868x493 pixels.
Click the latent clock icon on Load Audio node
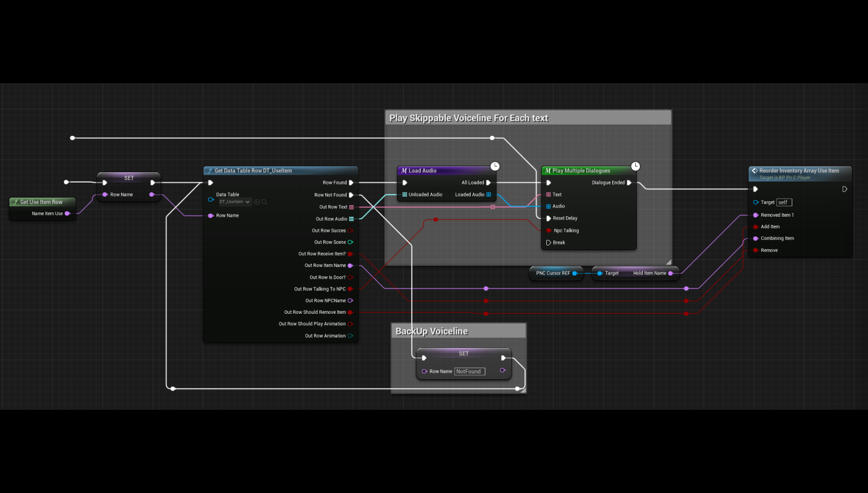(495, 166)
